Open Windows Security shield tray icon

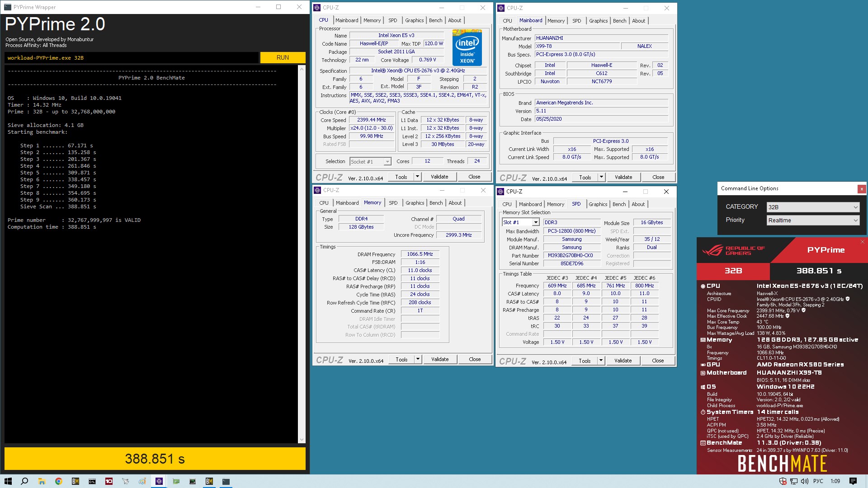(783, 481)
